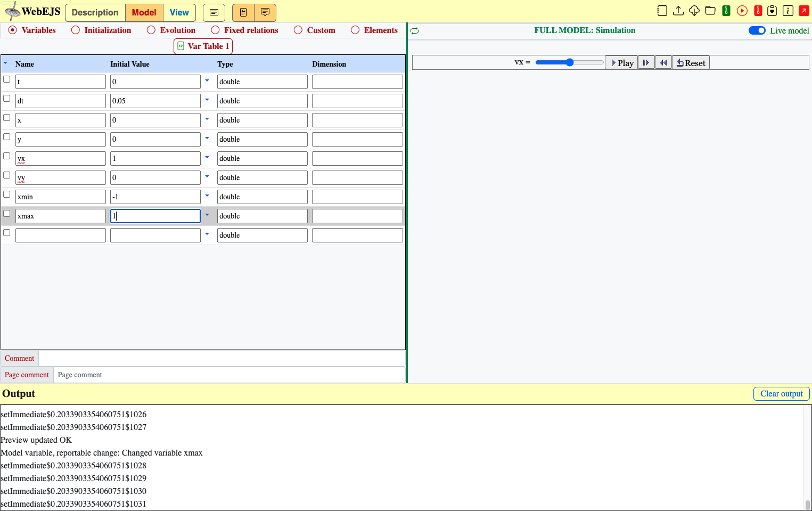
Task: Click the upload arrow icon
Action: [678, 11]
